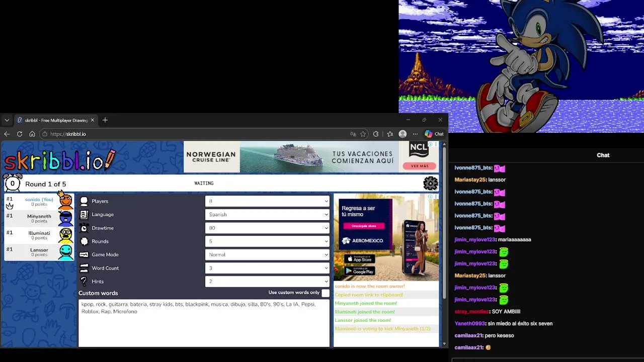Click the App Store badge in ad
This screenshot has width=644, height=362.
pyautogui.click(x=359, y=259)
